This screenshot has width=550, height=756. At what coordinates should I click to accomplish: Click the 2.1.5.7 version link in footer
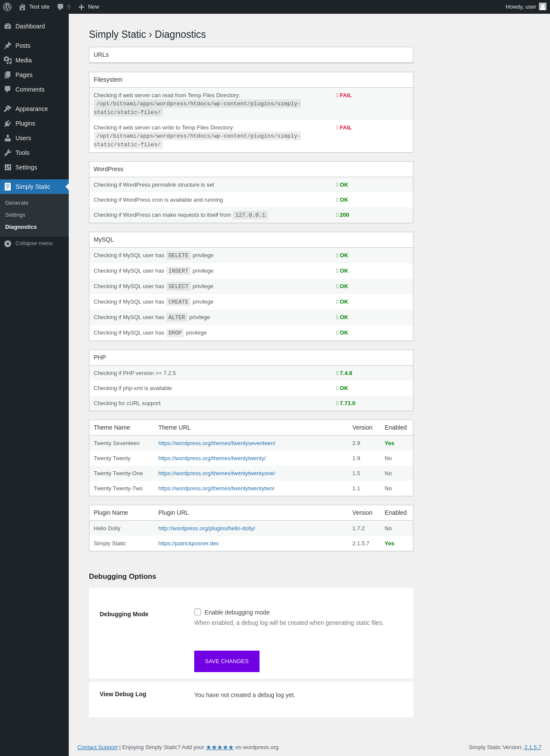(533, 747)
